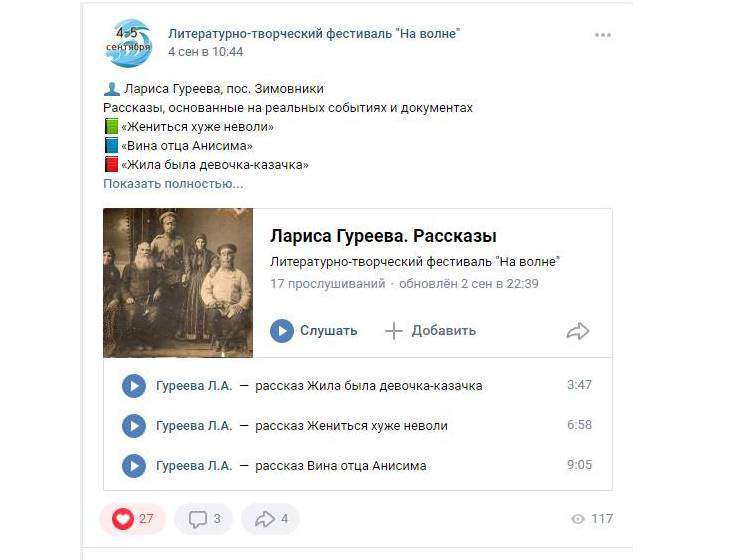746x560 pixels.
Task: Open the post options three-dots menu
Action: tap(603, 35)
